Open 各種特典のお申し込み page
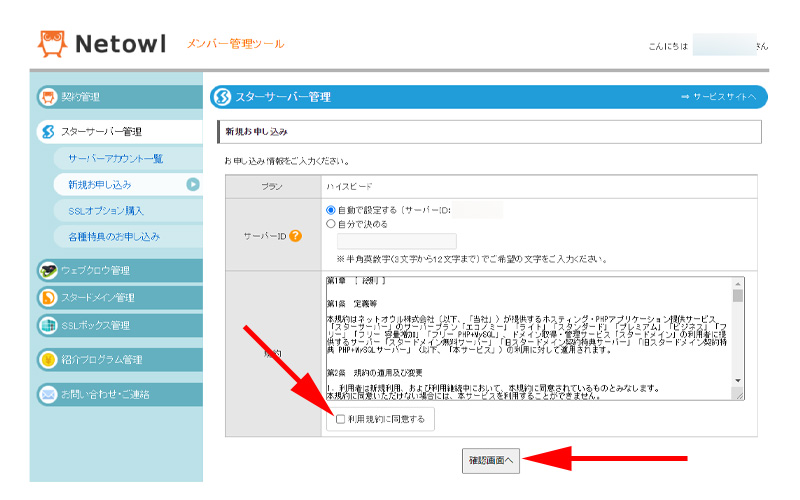The height and width of the screenshot is (500, 800). (128, 236)
